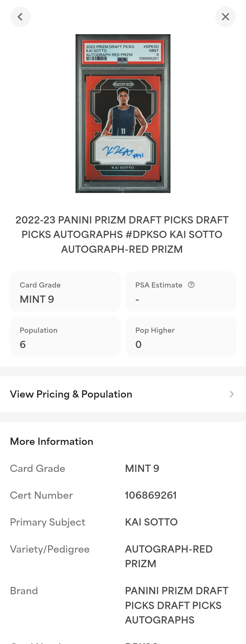Tap the Primary Subject value KAI SOTTO
The image size is (246, 644).
pyautogui.click(x=151, y=522)
